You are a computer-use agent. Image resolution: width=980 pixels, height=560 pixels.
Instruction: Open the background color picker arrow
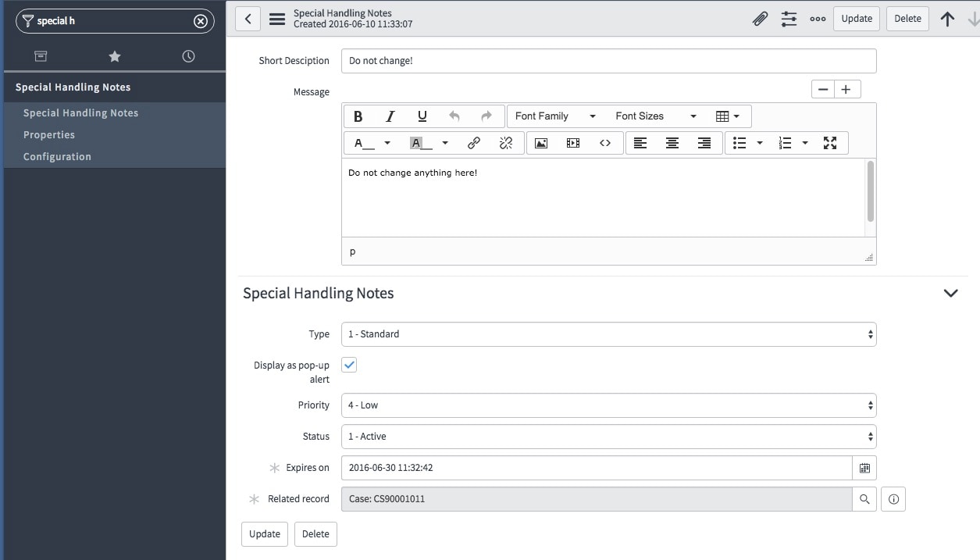click(x=445, y=143)
